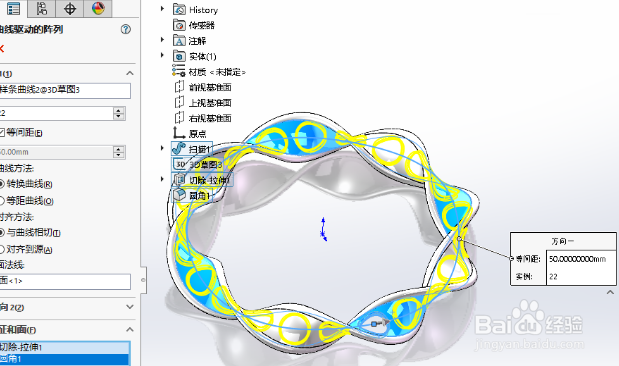Click the instance count input field

(56, 113)
